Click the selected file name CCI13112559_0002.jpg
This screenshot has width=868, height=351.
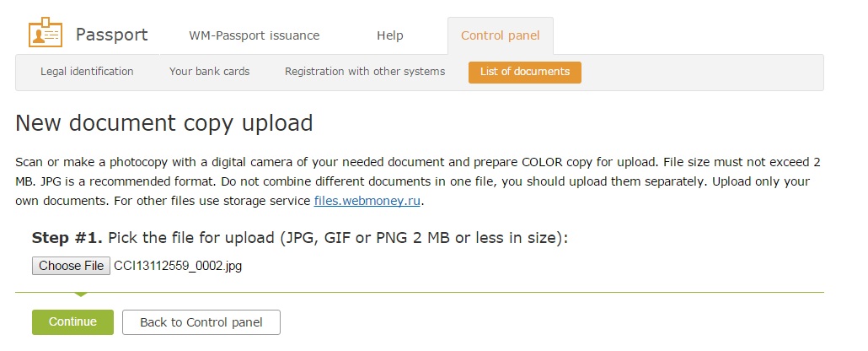pyautogui.click(x=178, y=266)
